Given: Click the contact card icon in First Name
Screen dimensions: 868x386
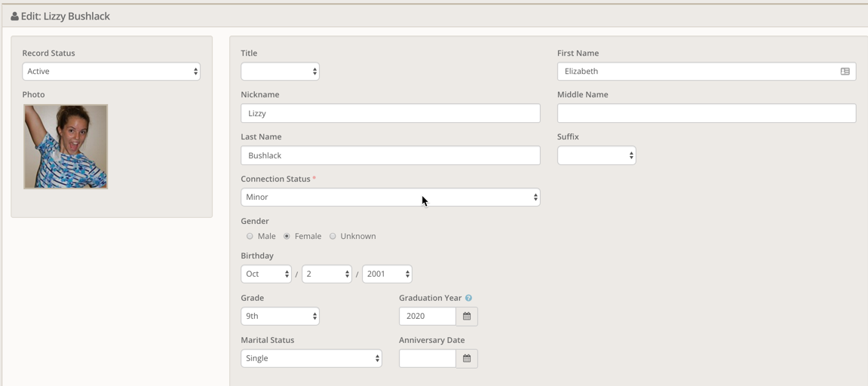Looking at the screenshot, I should (845, 72).
